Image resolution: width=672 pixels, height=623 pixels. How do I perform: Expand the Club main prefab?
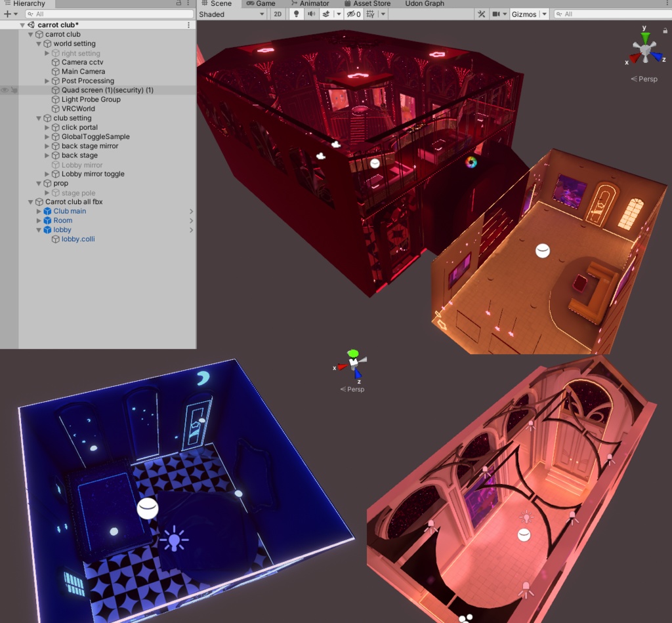[39, 211]
